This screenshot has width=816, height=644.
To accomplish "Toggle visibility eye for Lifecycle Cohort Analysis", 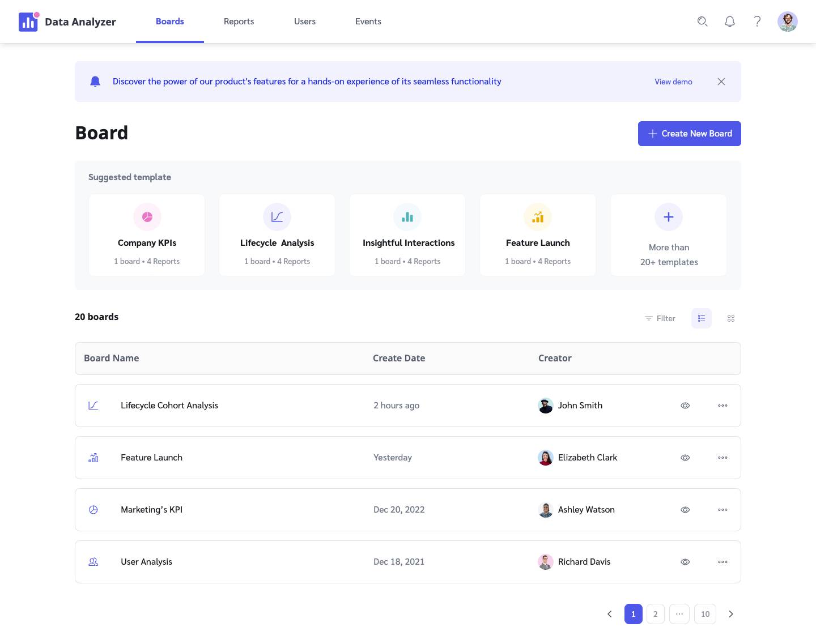I will click(x=685, y=406).
